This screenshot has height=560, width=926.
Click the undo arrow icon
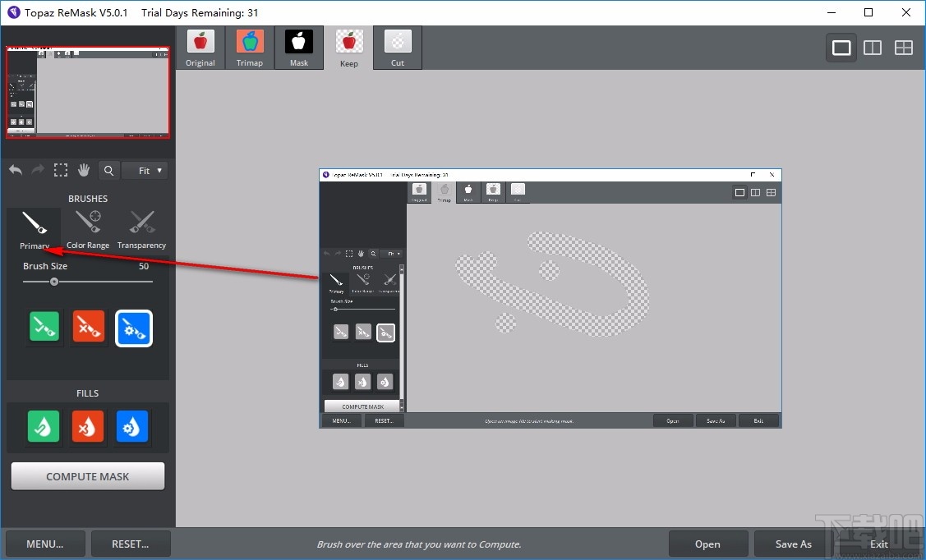(16, 170)
